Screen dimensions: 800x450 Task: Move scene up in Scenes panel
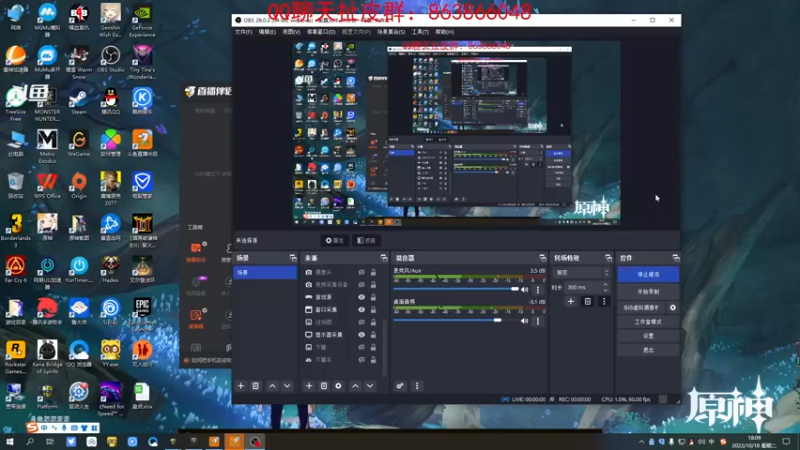point(272,386)
